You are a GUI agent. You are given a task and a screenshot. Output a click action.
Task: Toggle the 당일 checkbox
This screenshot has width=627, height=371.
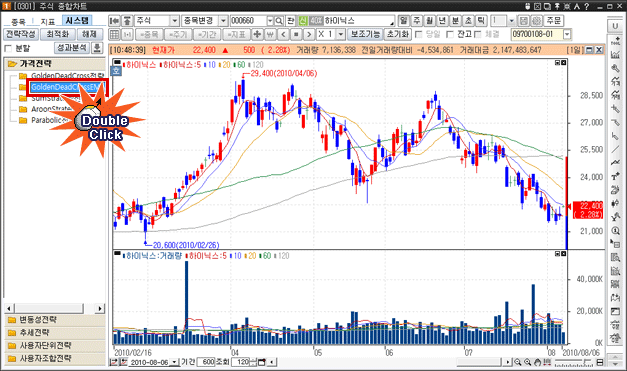click(419, 34)
